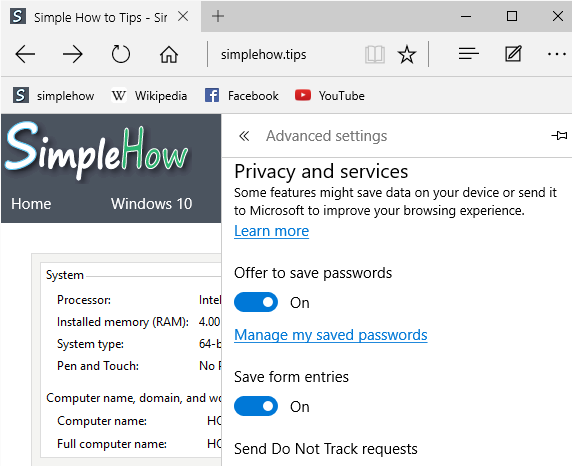Viewport: 572px width, 466px height.
Task: Click the tab's S favicon
Action: point(18,16)
